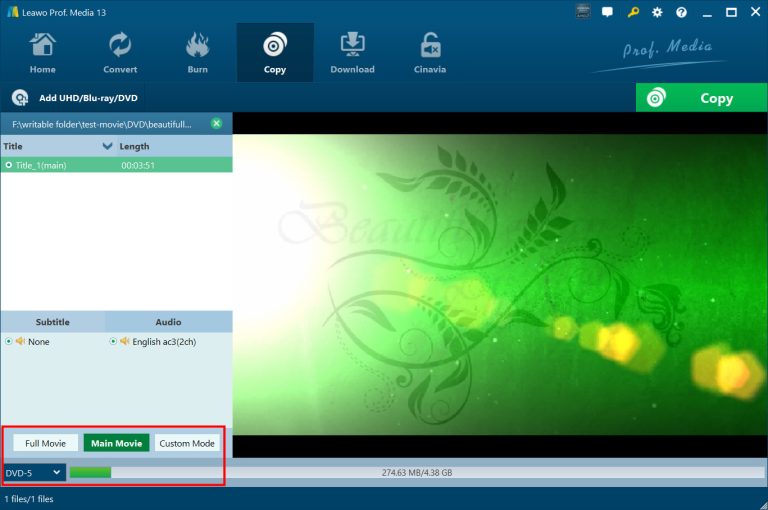Click the key registration icon
The height and width of the screenshot is (510, 768).
633,13
